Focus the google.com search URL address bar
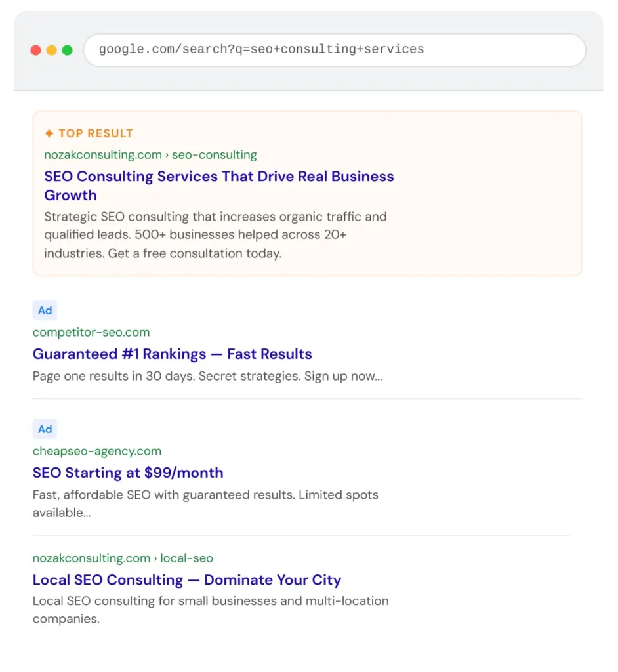Image resolution: width=618 pixels, height=672 pixels. point(335,50)
